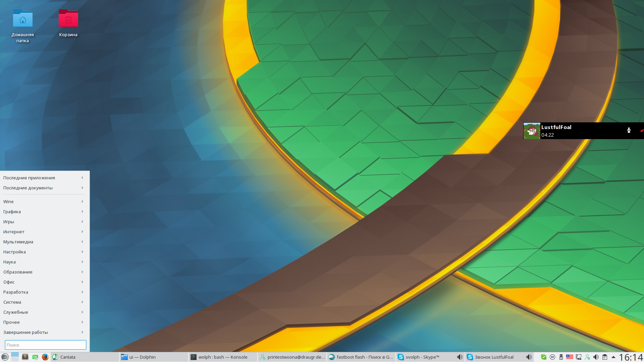
Task: Click LustfulFoal's avatar in the call widget
Action: [532, 131]
